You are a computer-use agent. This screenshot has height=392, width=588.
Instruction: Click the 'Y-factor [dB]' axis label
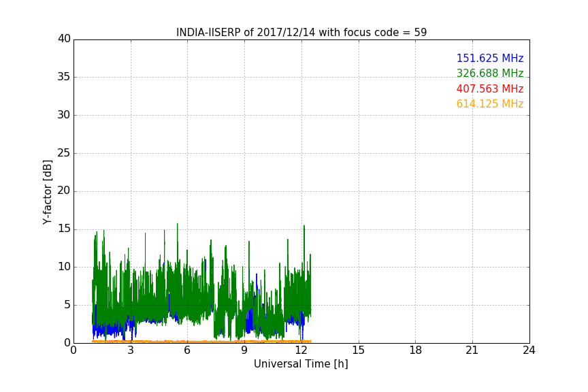click(x=47, y=192)
